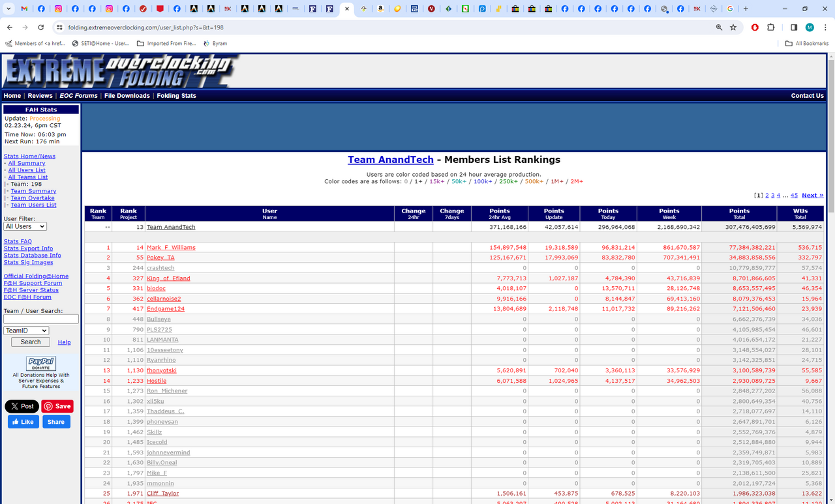Open the TeamID search type dropdown

[x=26, y=331]
